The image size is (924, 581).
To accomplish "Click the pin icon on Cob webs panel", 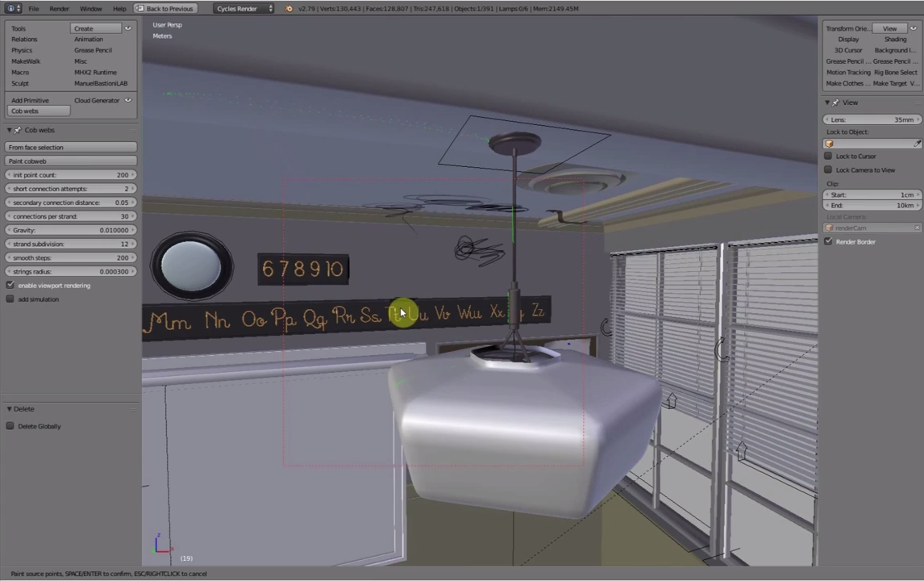I will coord(18,131).
